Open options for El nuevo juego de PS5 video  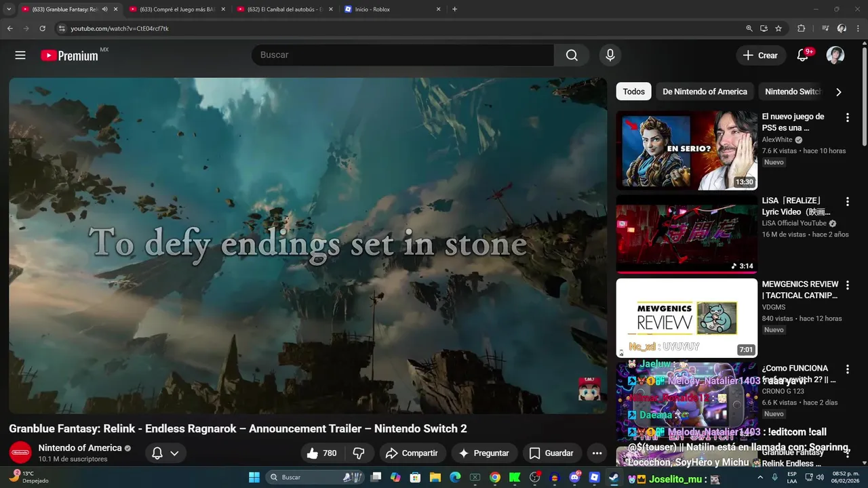coord(847,118)
